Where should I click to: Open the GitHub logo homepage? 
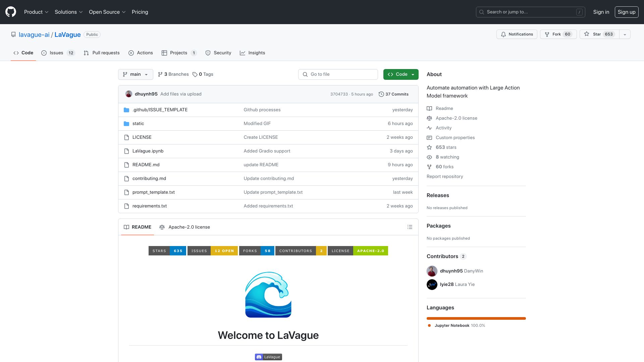(11, 12)
